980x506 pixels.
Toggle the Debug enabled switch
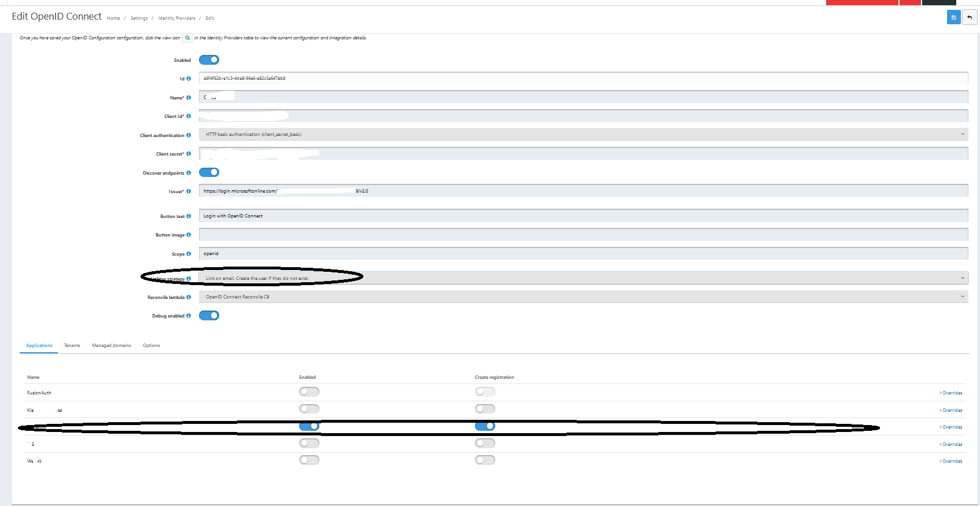click(209, 316)
